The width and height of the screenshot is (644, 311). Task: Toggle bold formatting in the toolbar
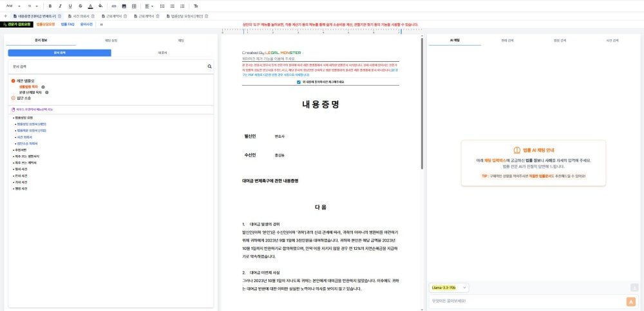coord(50,6)
